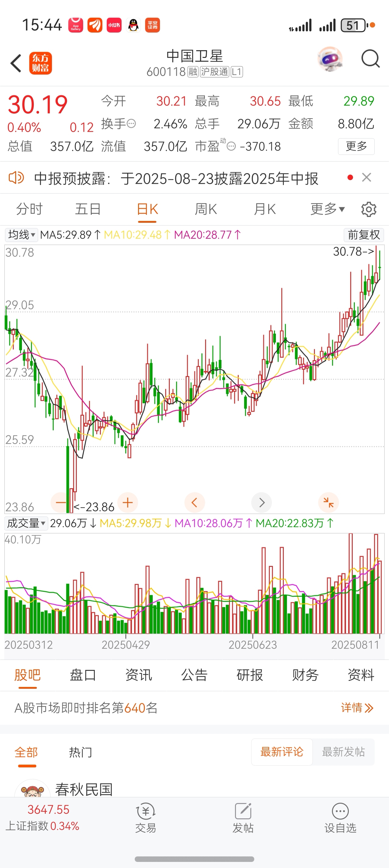Select the 五日 chart tab

pos(88,209)
